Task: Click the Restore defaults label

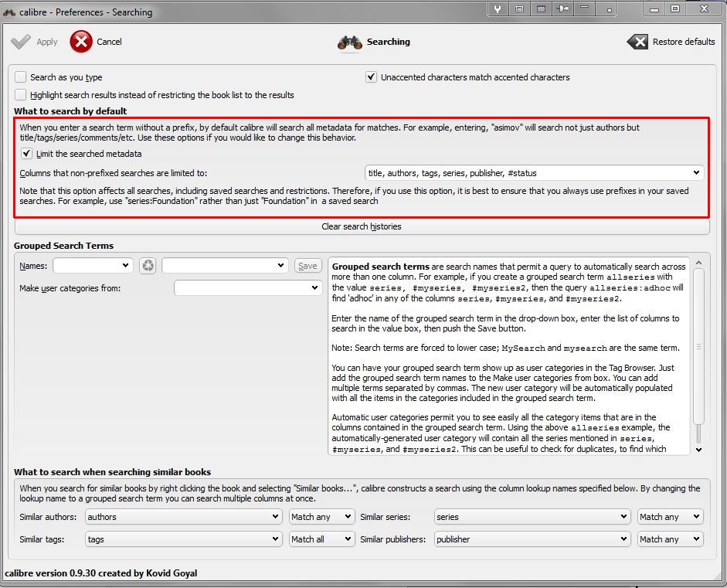Action: tap(684, 42)
